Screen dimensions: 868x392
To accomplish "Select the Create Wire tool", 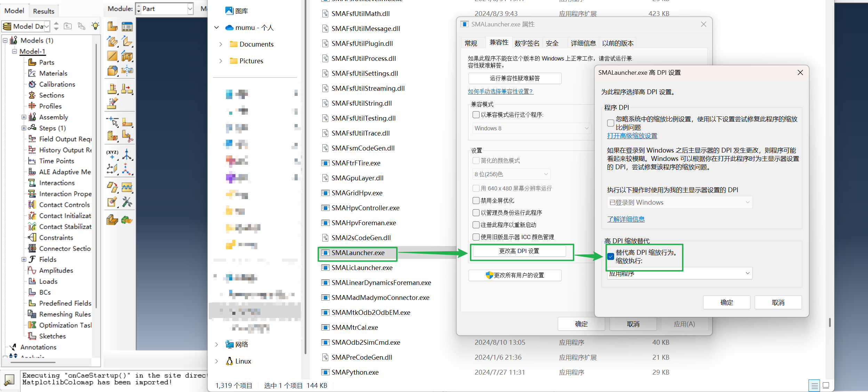I will (112, 56).
